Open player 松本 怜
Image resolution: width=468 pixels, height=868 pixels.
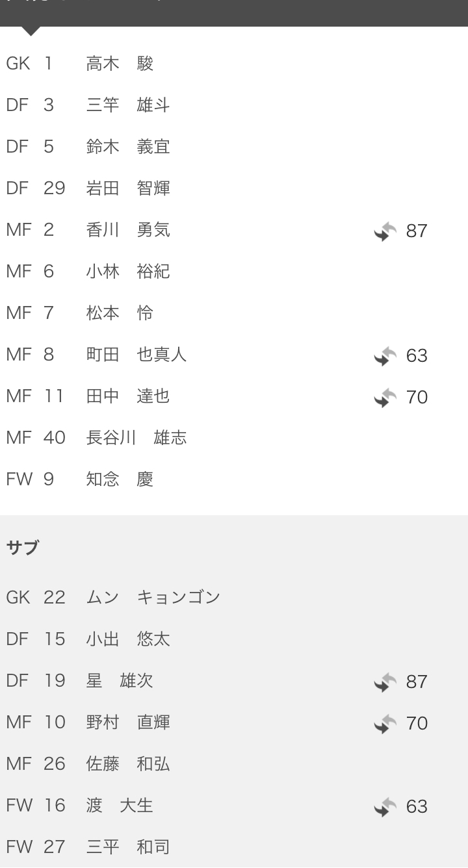point(120,313)
